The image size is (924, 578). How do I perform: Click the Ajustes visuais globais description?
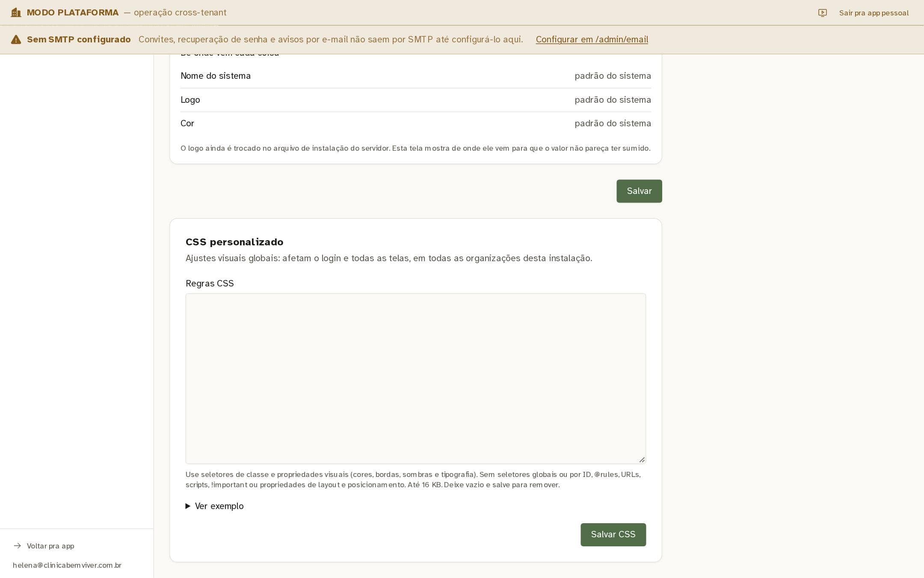389,258
